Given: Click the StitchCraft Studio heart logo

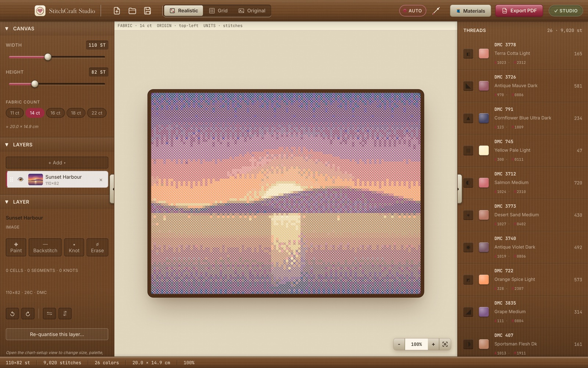Looking at the screenshot, I should [40, 11].
